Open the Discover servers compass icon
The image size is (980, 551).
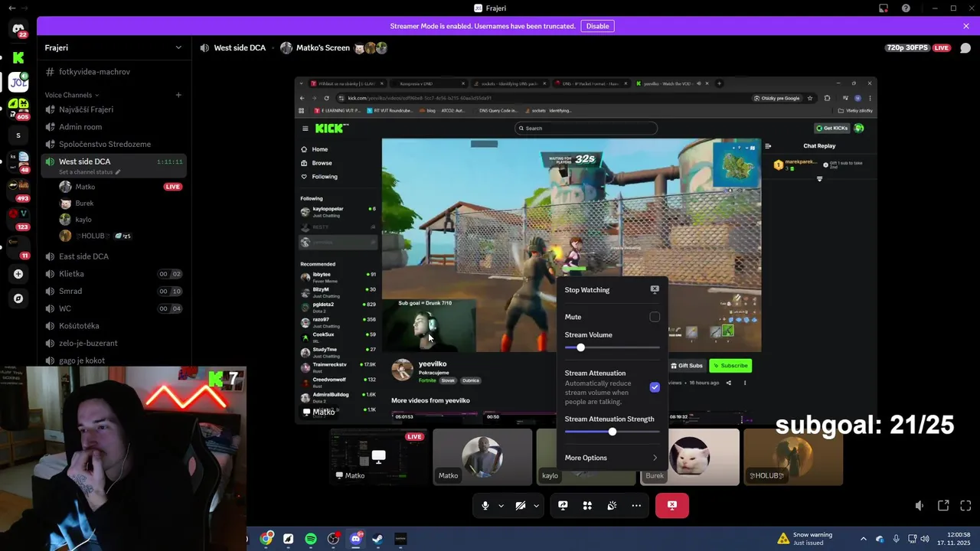18,298
